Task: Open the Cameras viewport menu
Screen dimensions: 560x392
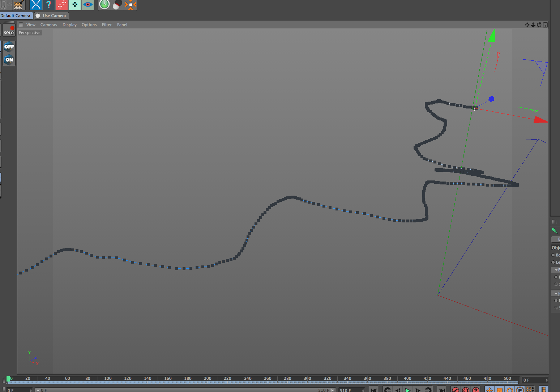Action: pos(49,25)
